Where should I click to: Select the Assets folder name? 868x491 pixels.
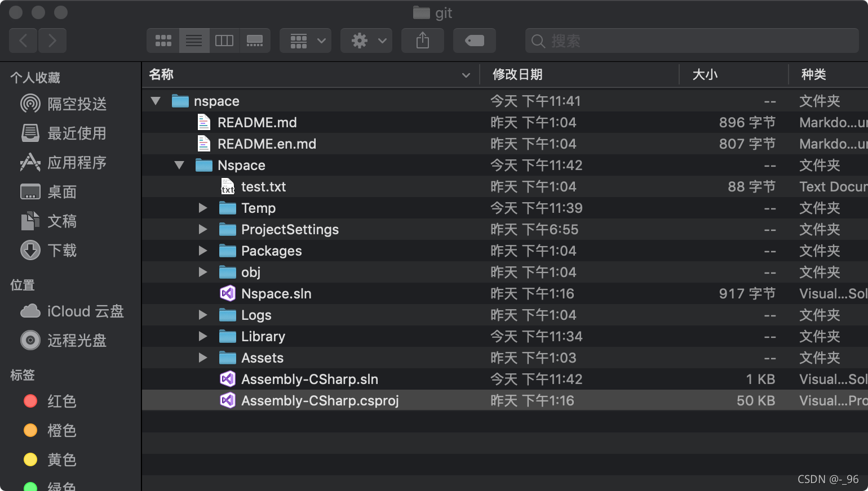(x=263, y=358)
